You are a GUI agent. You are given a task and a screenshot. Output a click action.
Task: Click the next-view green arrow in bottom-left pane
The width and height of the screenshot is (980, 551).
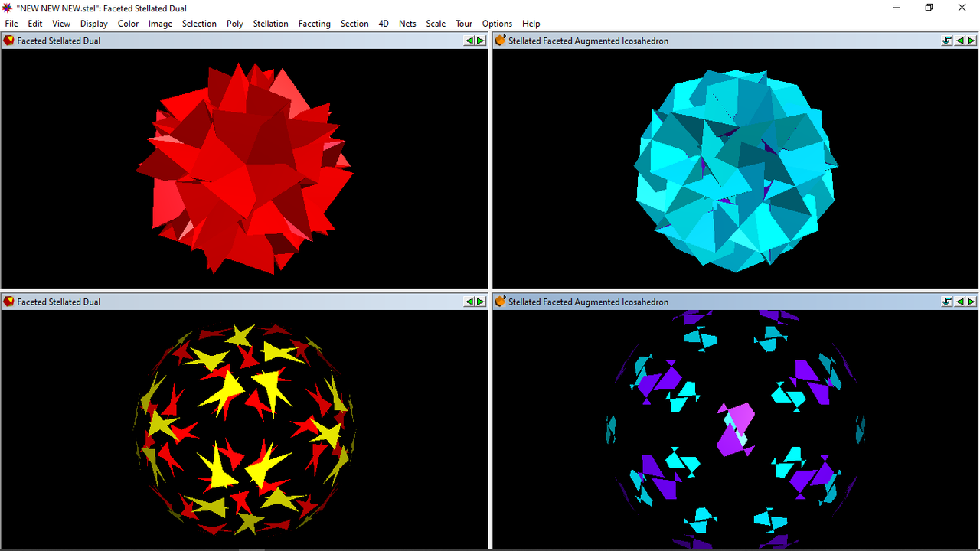(481, 302)
